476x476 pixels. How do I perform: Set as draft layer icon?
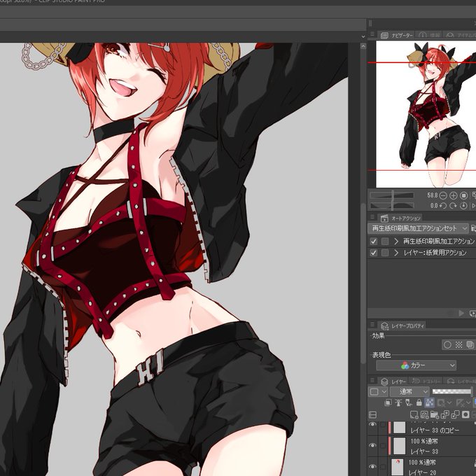409,402
